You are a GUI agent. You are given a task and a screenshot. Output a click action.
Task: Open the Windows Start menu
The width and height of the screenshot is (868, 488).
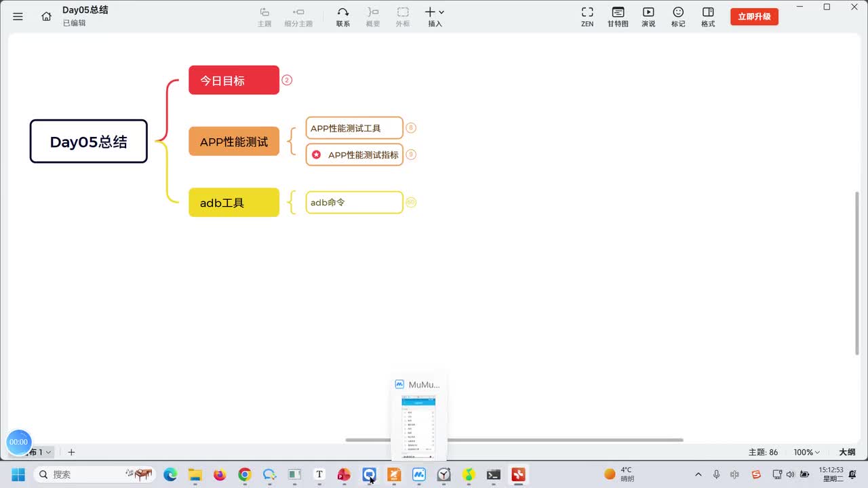point(18,474)
